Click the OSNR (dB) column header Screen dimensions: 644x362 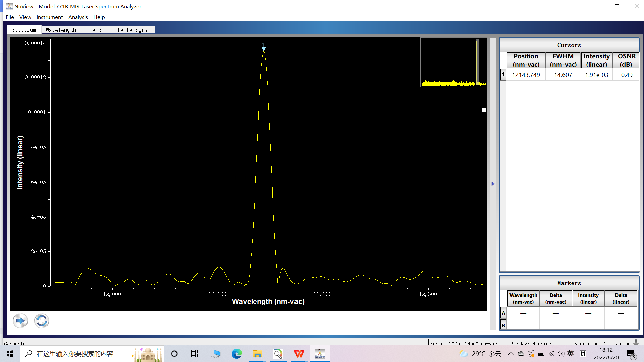(626, 60)
